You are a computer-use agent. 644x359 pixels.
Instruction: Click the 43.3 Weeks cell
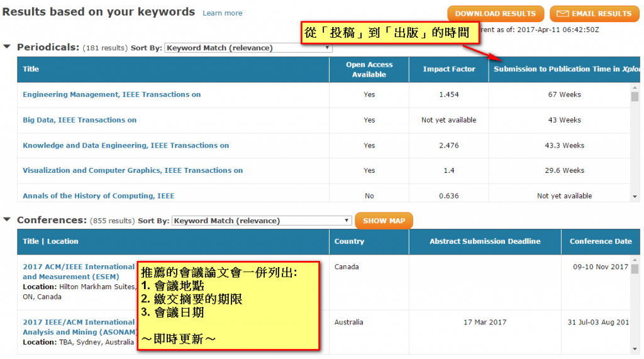click(x=564, y=145)
